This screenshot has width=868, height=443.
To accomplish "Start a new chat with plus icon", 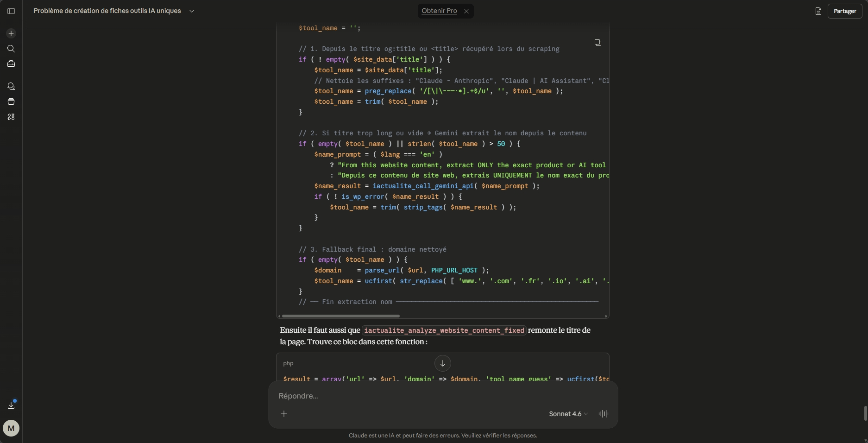I will click(11, 33).
